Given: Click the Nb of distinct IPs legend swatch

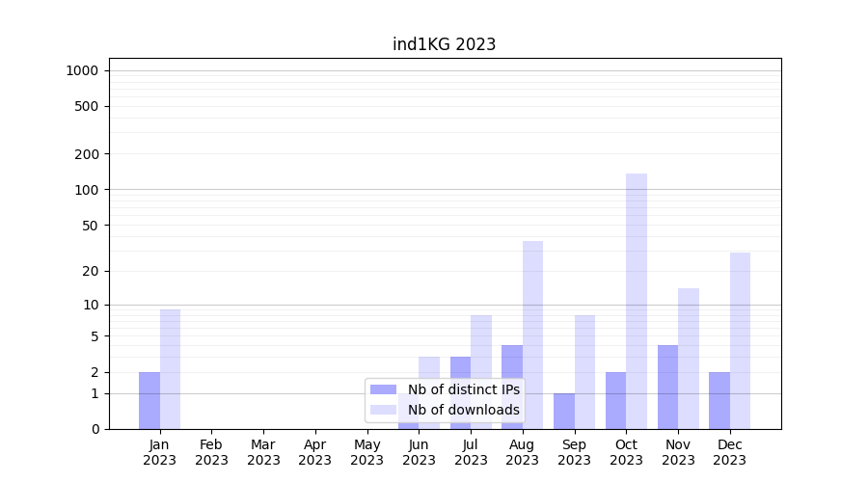Looking at the screenshot, I should click(x=384, y=389).
